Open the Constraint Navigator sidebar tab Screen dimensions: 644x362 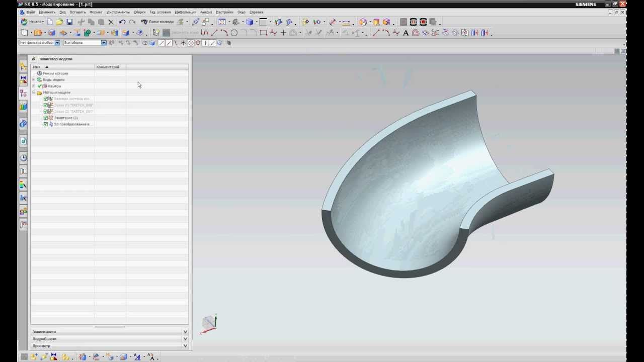click(x=23, y=80)
